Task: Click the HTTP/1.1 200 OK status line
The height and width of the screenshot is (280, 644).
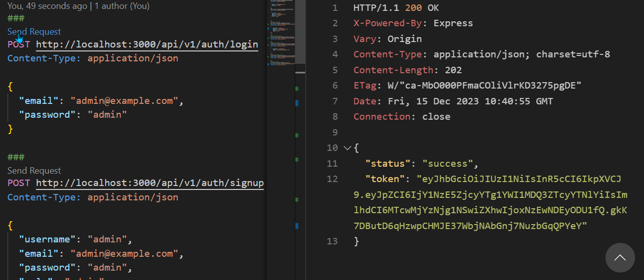Action: (x=396, y=8)
